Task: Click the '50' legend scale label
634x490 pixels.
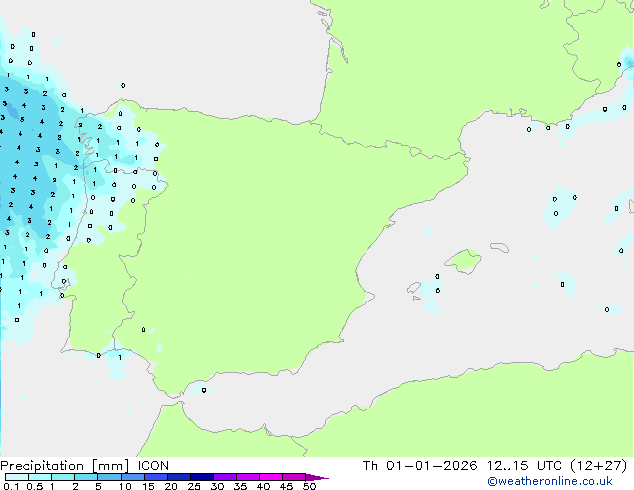Action: [x=310, y=486]
